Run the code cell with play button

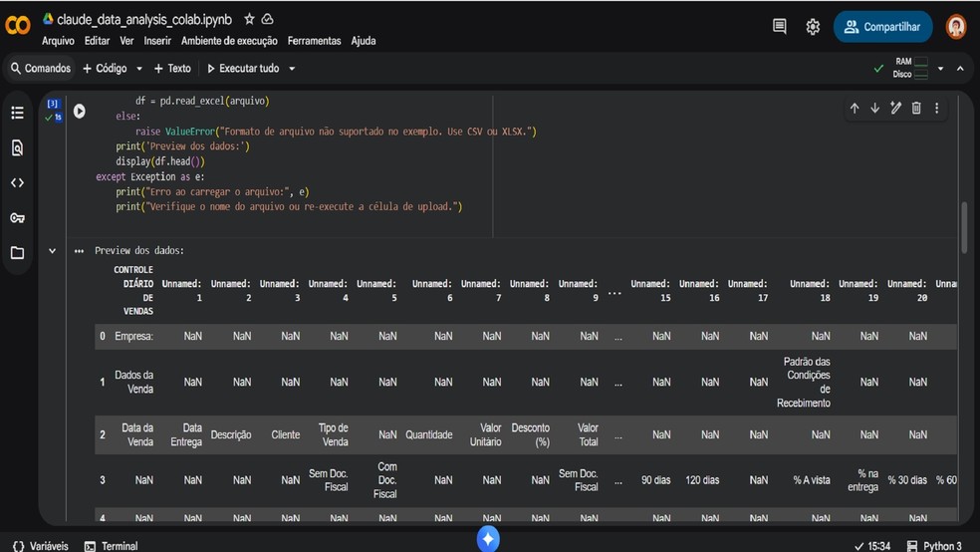click(x=80, y=112)
